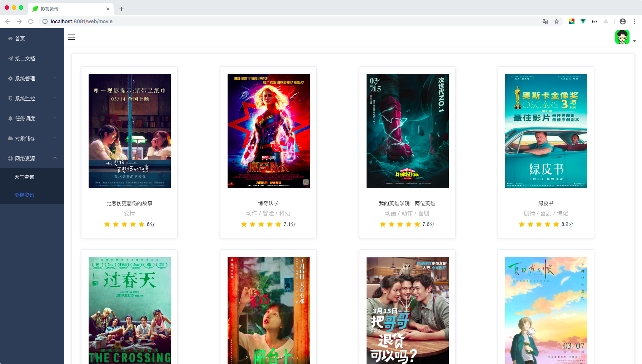Screen dimensions: 642x364
Task: Click movie title 我的英雄学院：两位英雄
Action: (x=407, y=203)
